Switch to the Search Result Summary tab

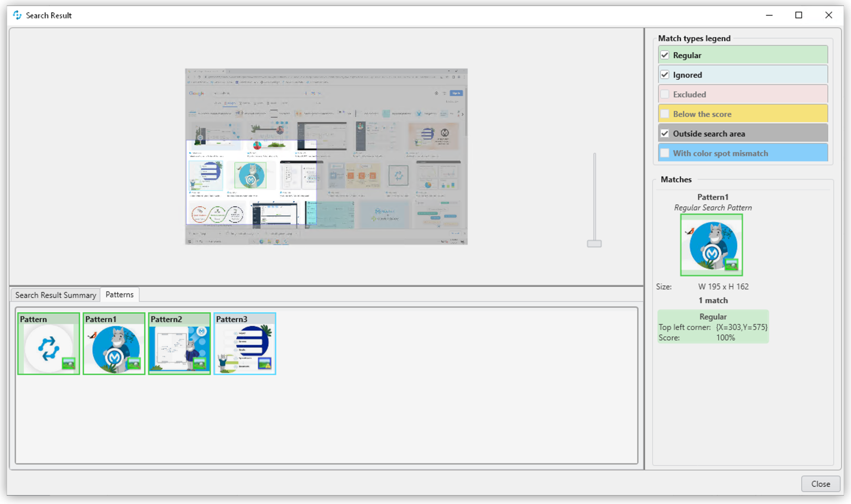click(55, 294)
